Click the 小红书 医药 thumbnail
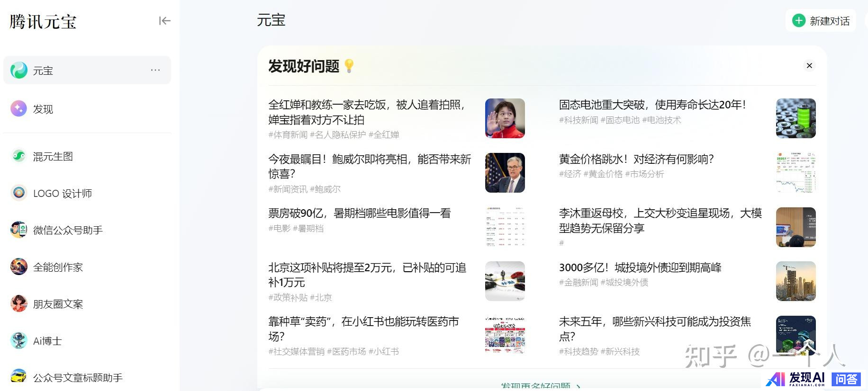Screen dimensions: 868x391 [x=505, y=335]
